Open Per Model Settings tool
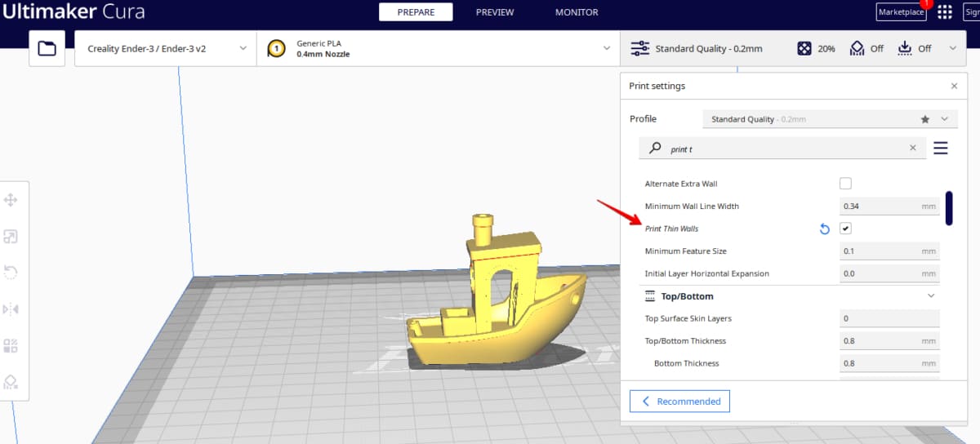This screenshot has height=444, width=980. pyautogui.click(x=11, y=345)
